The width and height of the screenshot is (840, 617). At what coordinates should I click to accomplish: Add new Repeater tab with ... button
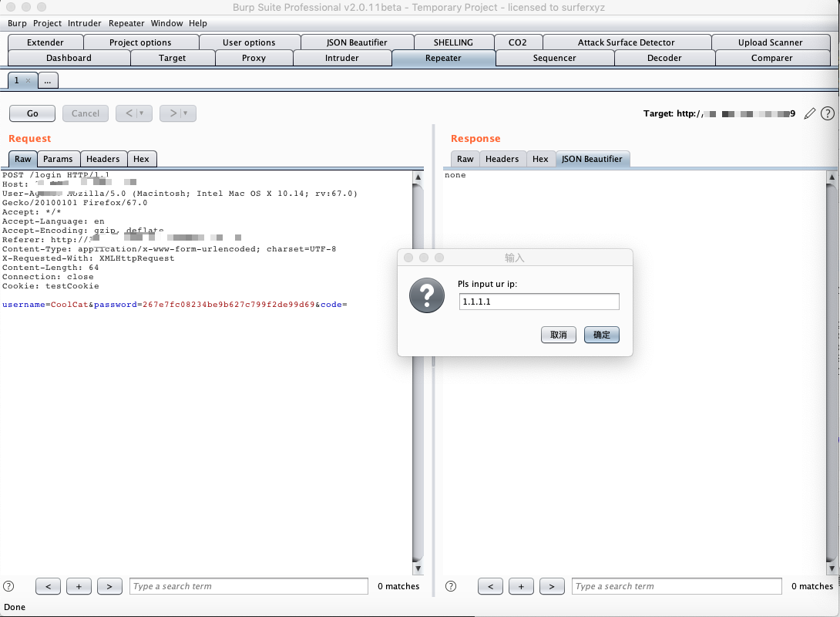pyautogui.click(x=48, y=80)
